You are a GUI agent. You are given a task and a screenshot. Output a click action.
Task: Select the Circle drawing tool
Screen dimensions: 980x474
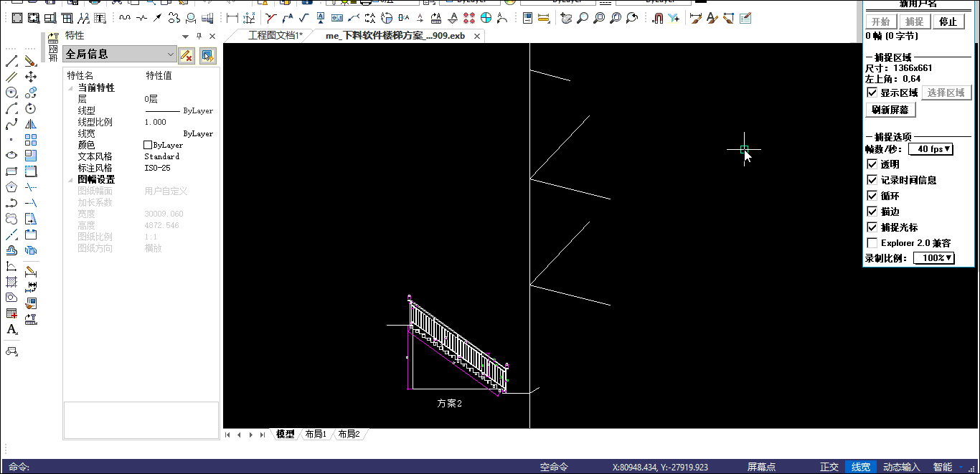pos(11,93)
